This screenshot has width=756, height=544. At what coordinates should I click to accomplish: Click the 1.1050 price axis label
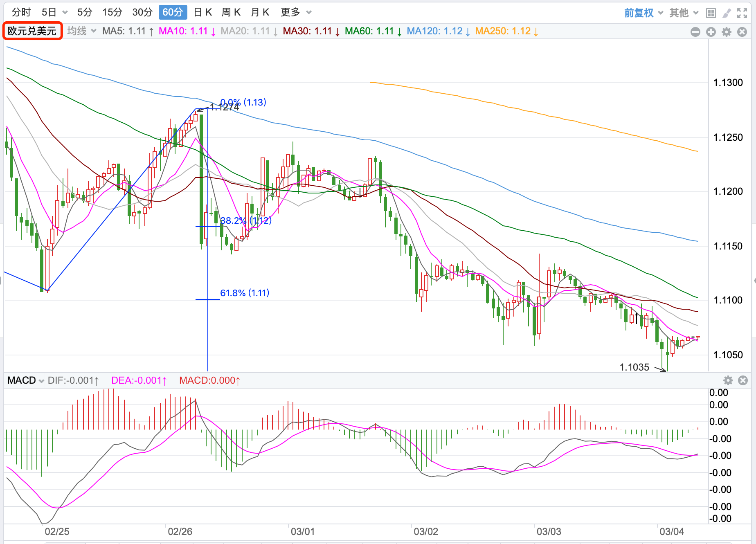click(x=728, y=355)
